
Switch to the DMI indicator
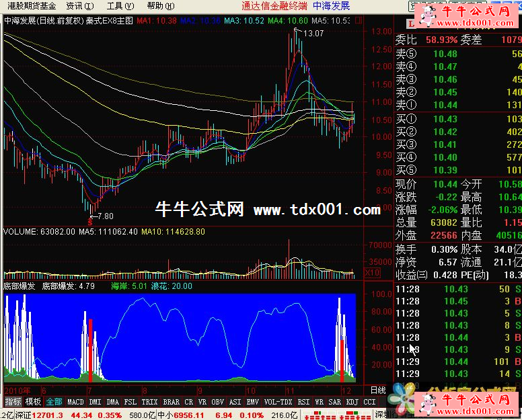[96, 402]
